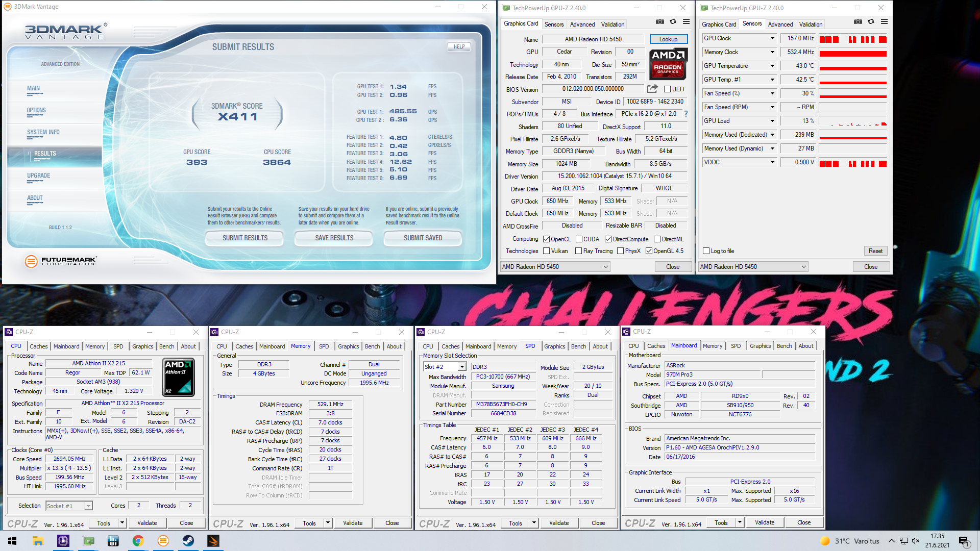The height and width of the screenshot is (551, 980).
Task: Click the orange arrow app taskbar icon
Action: (213, 541)
